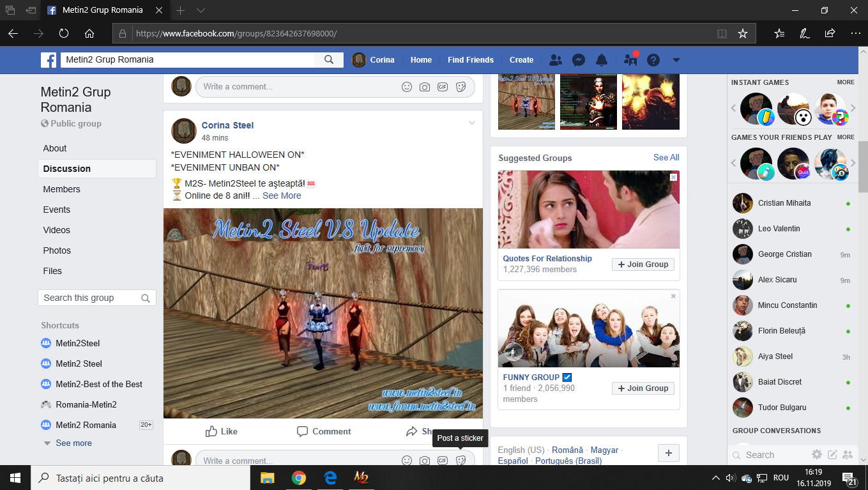Open the Metin2-Best of the Best shortcut
868x490 pixels.
pos(99,384)
